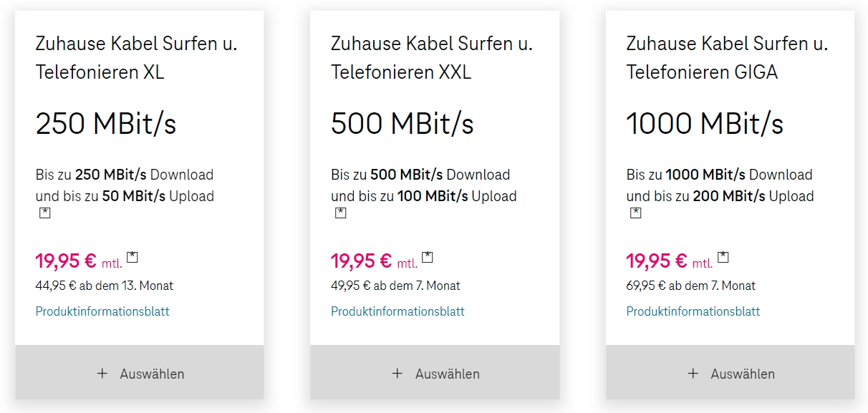Click footnote icon beside XL 19,95 € price
Image resolution: width=868 pixels, height=413 pixels.
(x=132, y=257)
